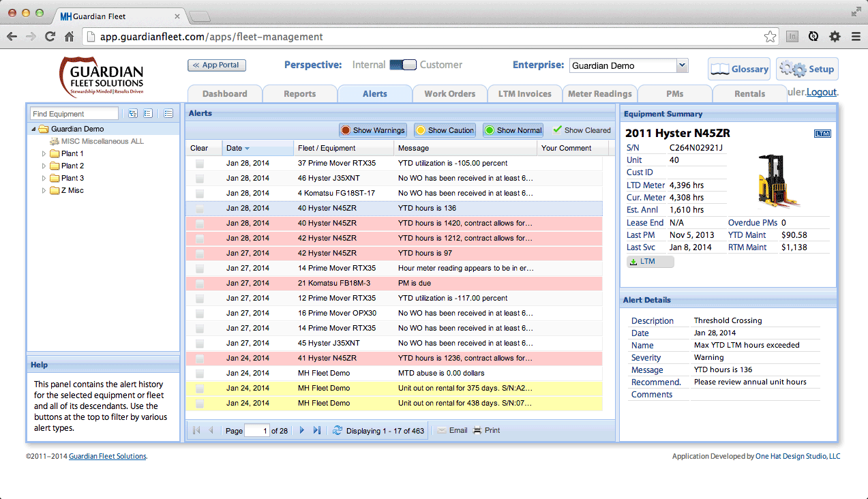Select the 45 Hyster J35XNT alert row

[394, 343]
